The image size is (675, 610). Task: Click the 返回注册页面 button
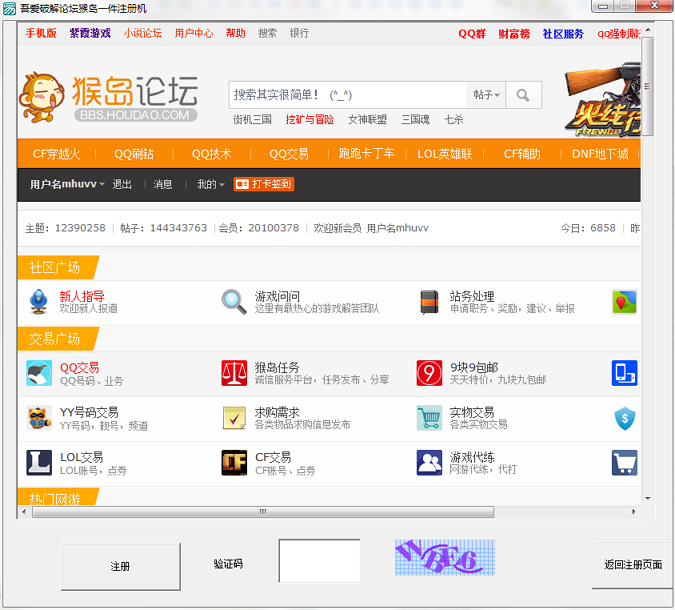coord(632,565)
